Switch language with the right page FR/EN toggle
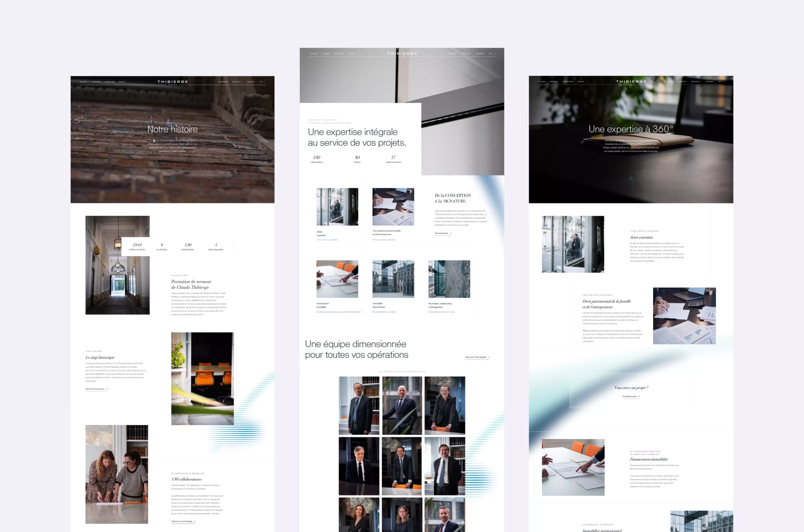Viewport: 804px width, 532px height. pos(722,82)
